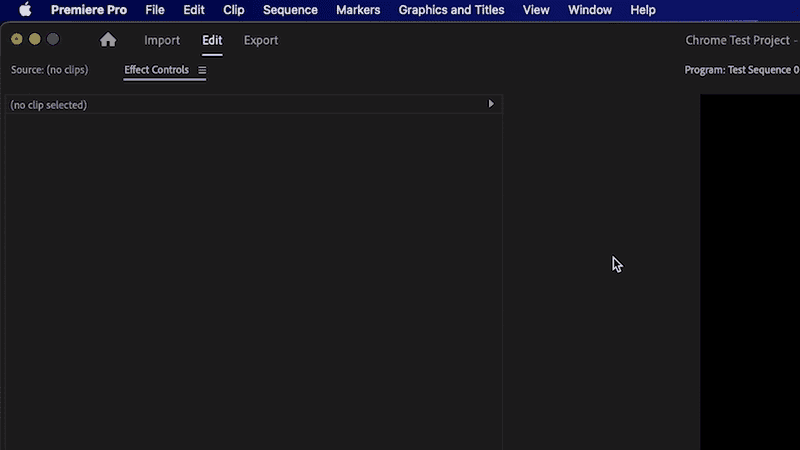Open the Clip menu

(x=233, y=10)
